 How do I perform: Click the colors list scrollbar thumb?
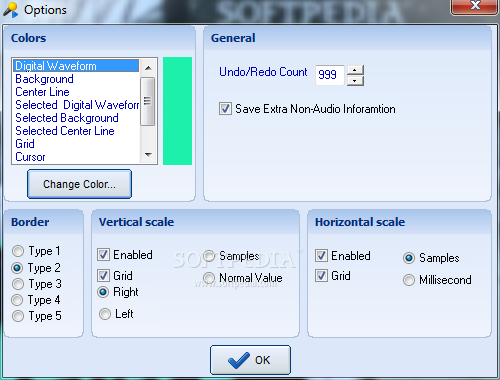click(x=147, y=101)
